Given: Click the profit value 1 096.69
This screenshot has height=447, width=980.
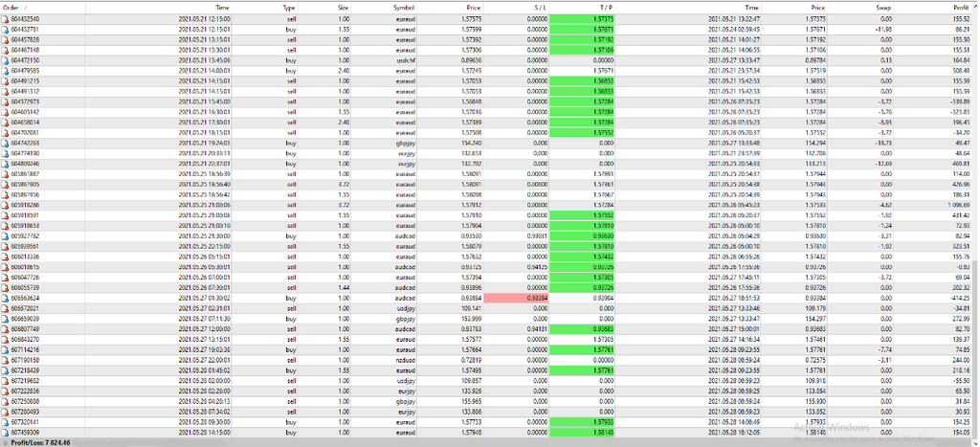Looking at the screenshot, I should click(958, 205).
